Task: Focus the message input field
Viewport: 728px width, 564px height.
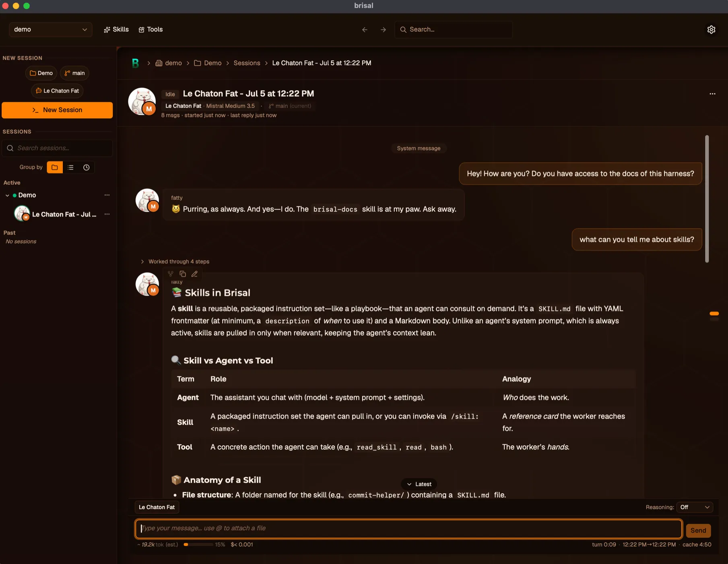Action: tap(408, 528)
